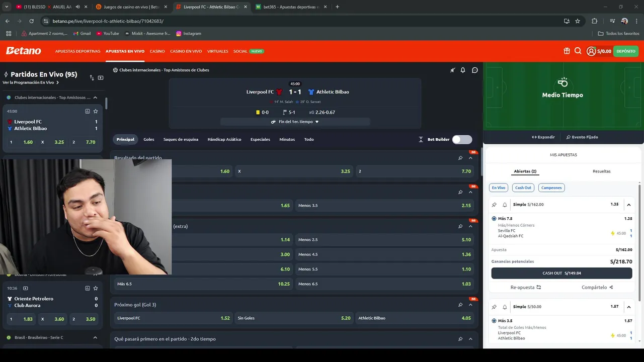The width and height of the screenshot is (644, 362).
Task: Open the browser extensions puzzle icon
Action: [x=594, y=21]
